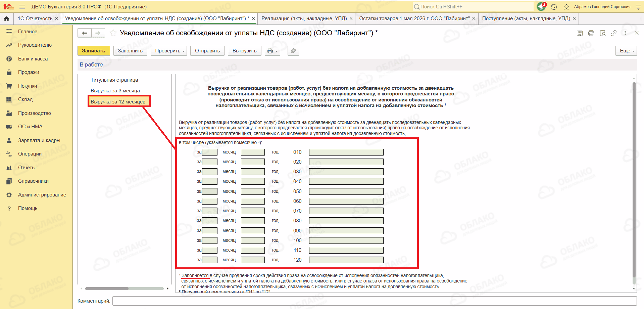Switch to Поступление (акты, накладные, УПД) tab
The width and height of the screenshot is (644, 309).
[x=526, y=18]
